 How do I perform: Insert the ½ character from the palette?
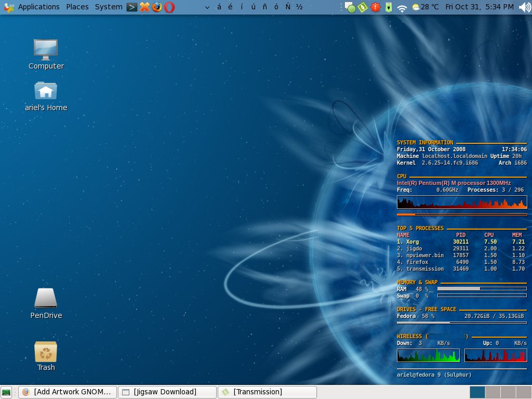coord(299,7)
